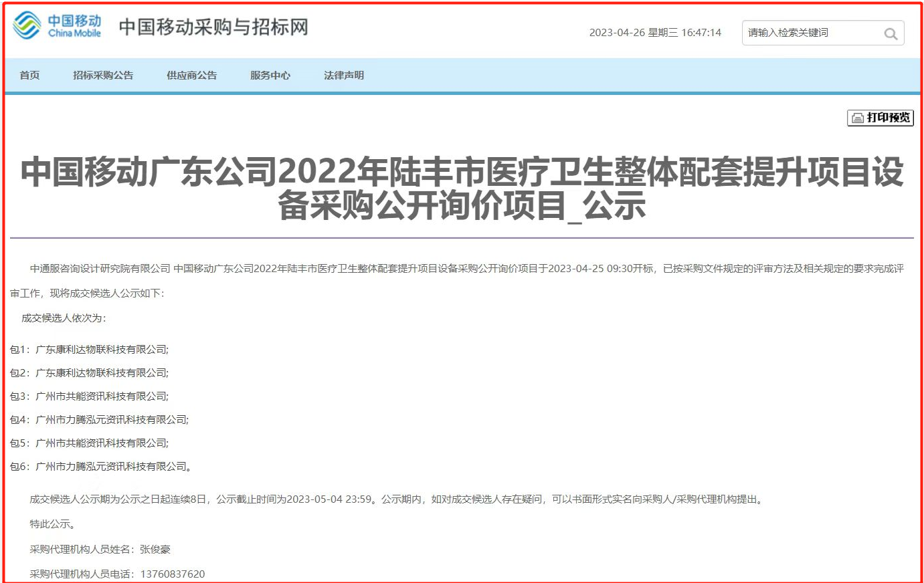924x583 pixels.
Task: Select the 包2 candidate line
Action: [90, 372]
